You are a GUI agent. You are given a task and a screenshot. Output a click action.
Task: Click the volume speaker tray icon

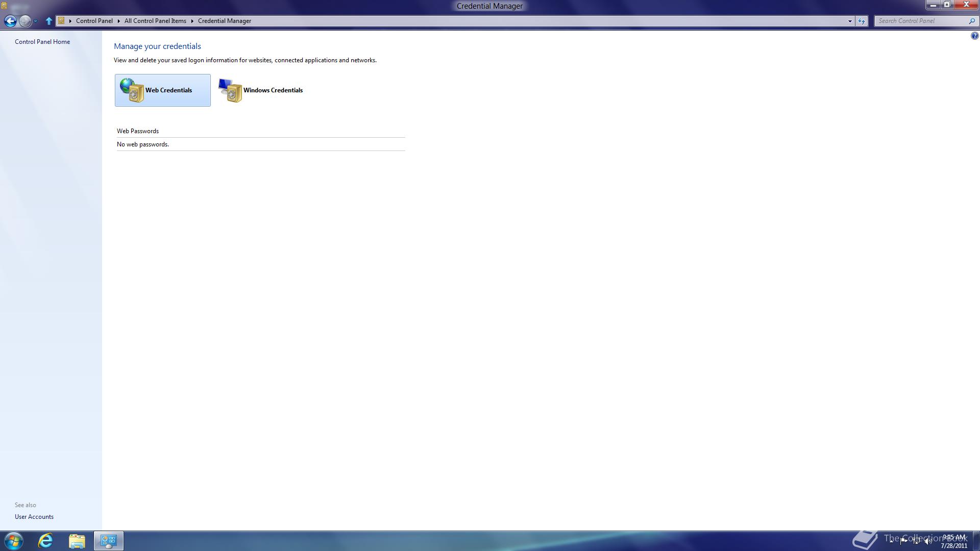point(928,541)
